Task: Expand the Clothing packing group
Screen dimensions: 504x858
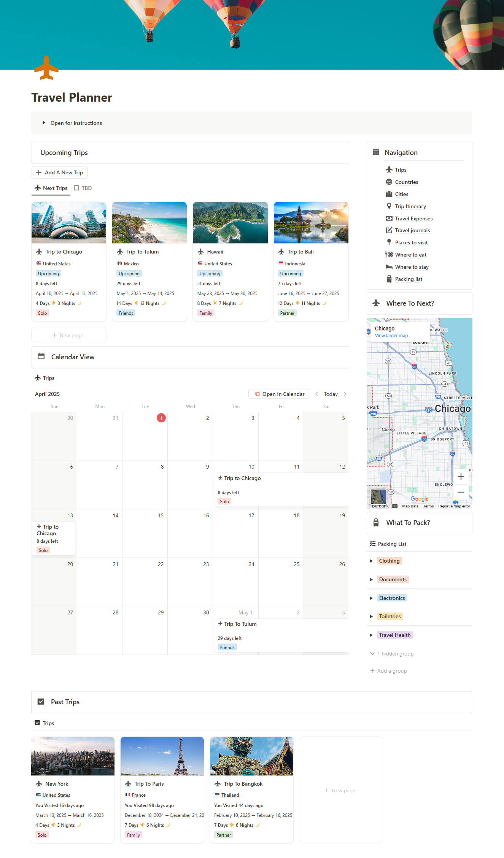Action: (371, 561)
